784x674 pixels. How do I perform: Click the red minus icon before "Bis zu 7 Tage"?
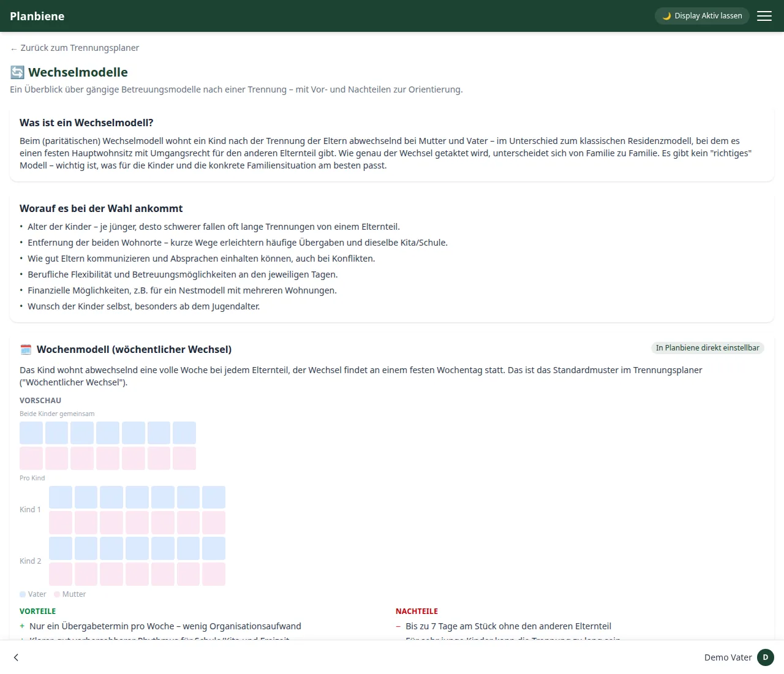click(x=398, y=626)
